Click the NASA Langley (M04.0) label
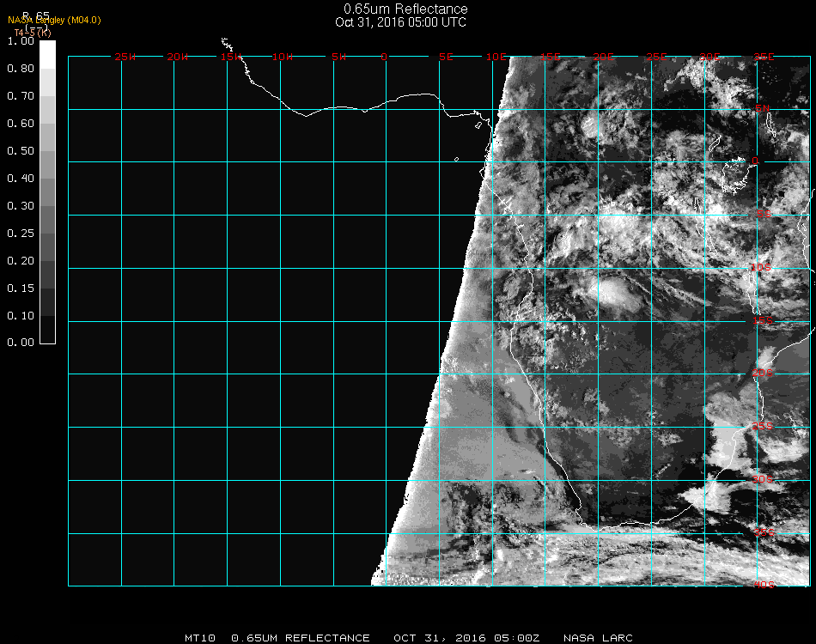The height and width of the screenshot is (644, 816). pos(54,20)
